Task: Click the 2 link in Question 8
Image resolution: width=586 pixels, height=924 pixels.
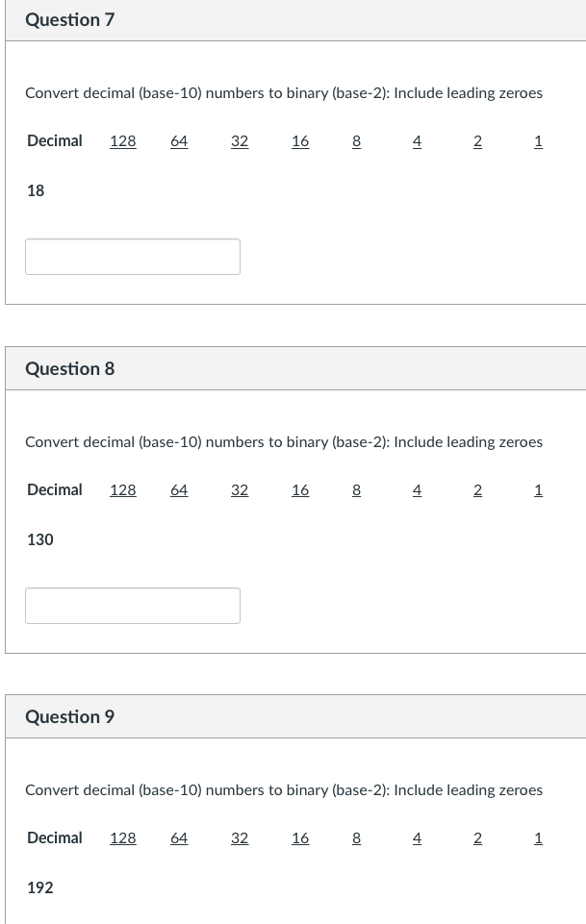Action: (x=477, y=489)
